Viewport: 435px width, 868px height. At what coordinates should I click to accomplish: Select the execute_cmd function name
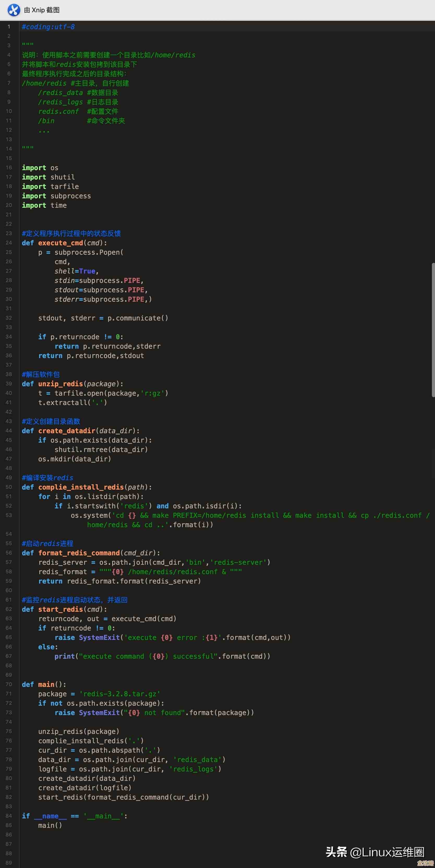click(x=61, y=243)
